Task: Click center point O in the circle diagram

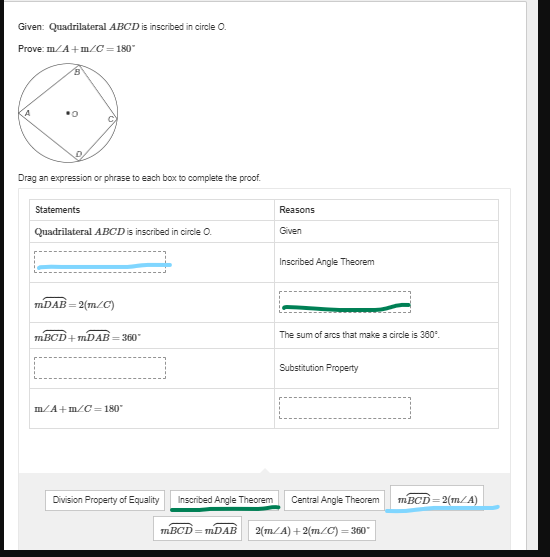Action: [68, 113]
